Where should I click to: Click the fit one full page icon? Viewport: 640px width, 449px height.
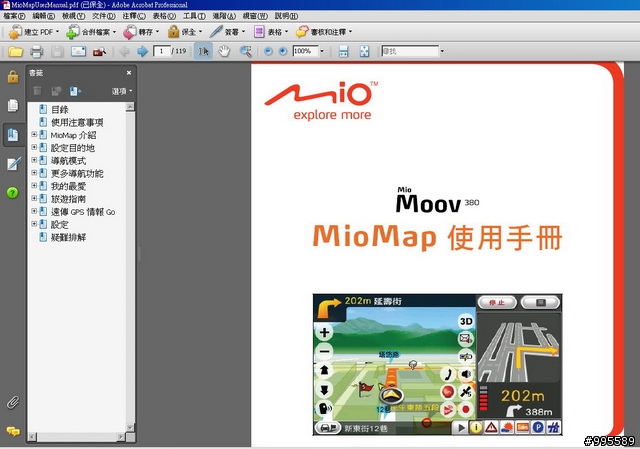click(x=364, y=51)
